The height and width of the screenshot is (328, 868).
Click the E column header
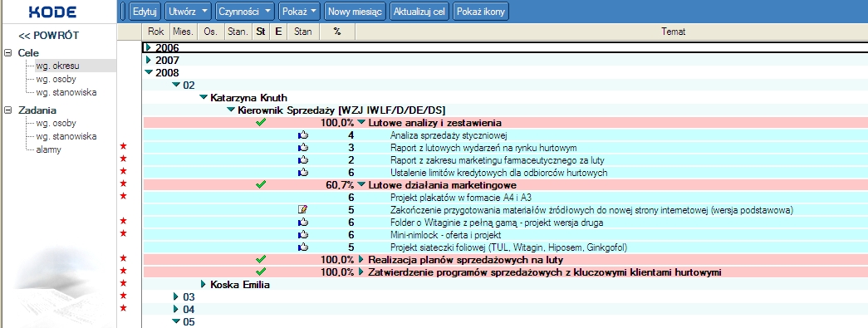click(x=278, y=32)
